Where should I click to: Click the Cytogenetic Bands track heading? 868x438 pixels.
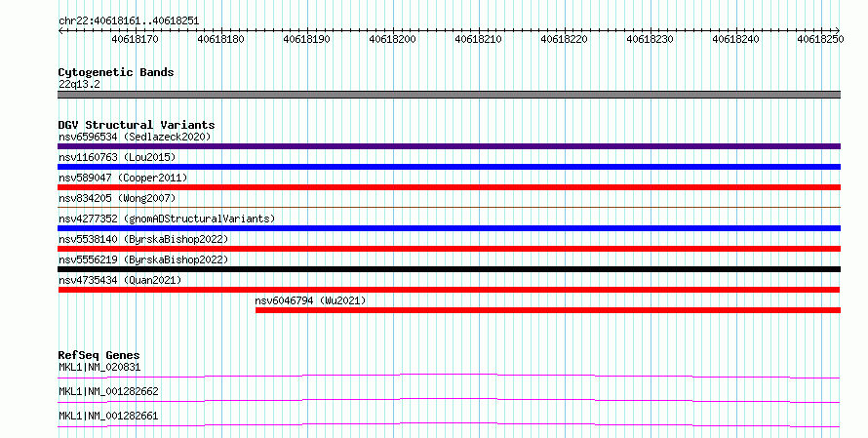116,72
